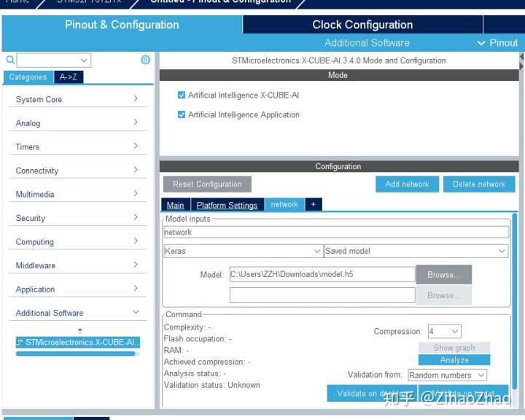Select STMicroelectronics.X-CUBE-AI tree item
This screenshot has width=525, height=420.
(x=78, y=342)
